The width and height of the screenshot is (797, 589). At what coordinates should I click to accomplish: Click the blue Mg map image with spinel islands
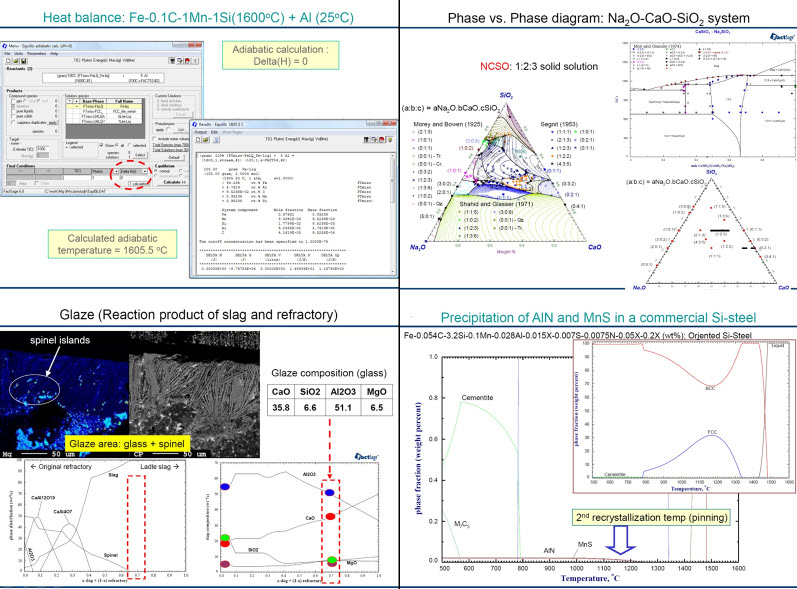pos(65,394)
